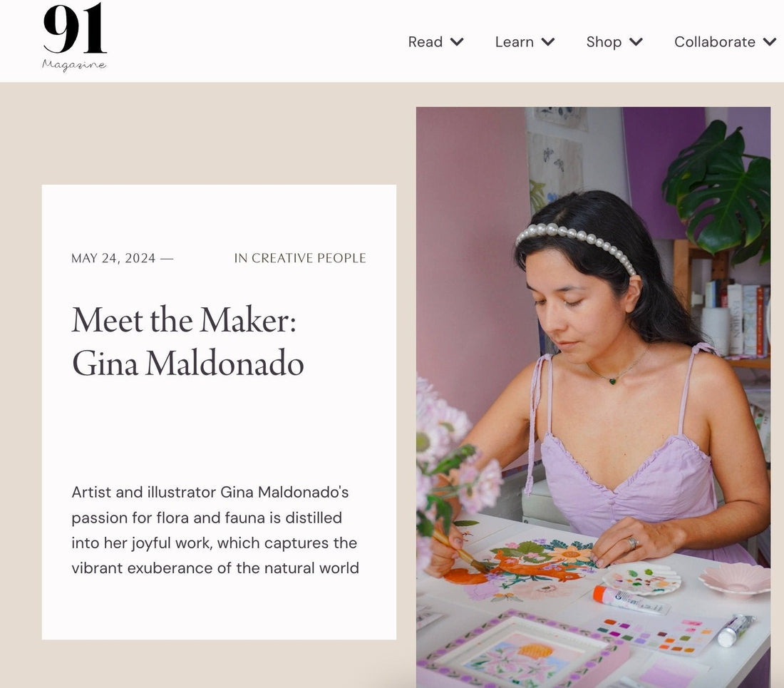Open the Collaborate menu item
Viewport: 784px width, 688px height.
[x=714, y=42]
